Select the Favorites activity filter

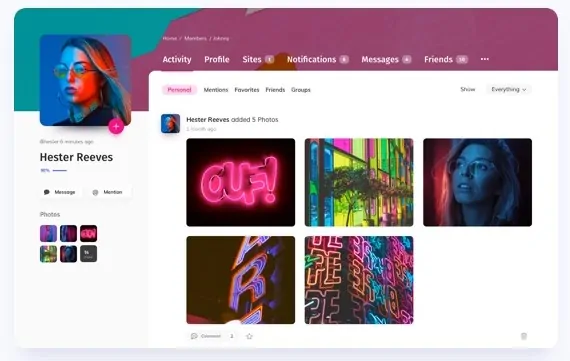(x=247, y=90)
